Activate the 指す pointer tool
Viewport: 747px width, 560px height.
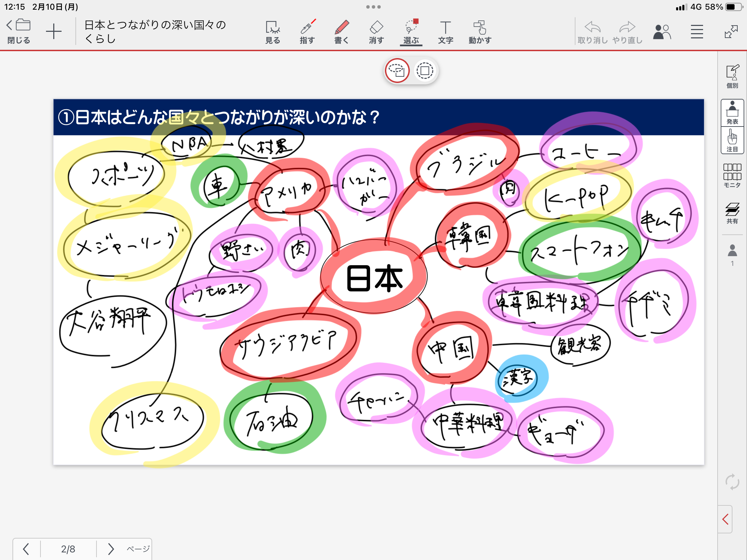click(307, 32)
